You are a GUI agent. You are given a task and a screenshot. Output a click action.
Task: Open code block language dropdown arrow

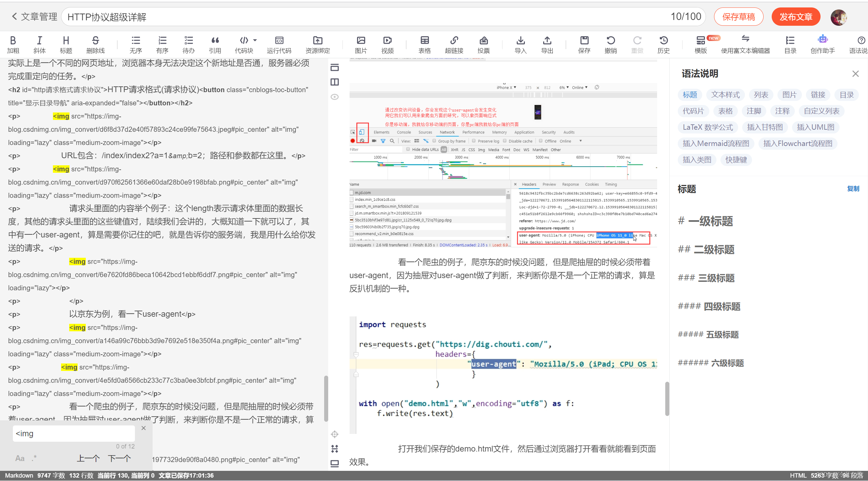click(x=255, y=40)
